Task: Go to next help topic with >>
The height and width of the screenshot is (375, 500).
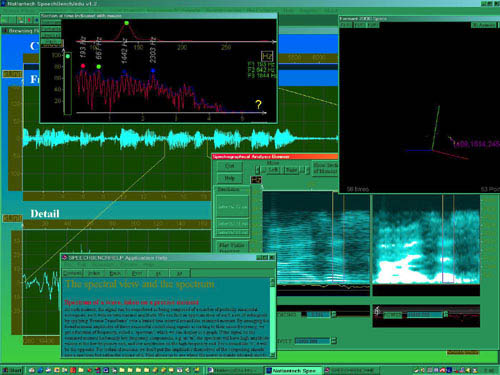Action: coord(179,273)
